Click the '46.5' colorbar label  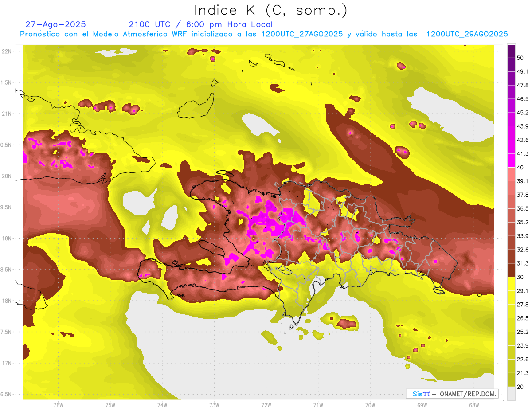(522, 99)
